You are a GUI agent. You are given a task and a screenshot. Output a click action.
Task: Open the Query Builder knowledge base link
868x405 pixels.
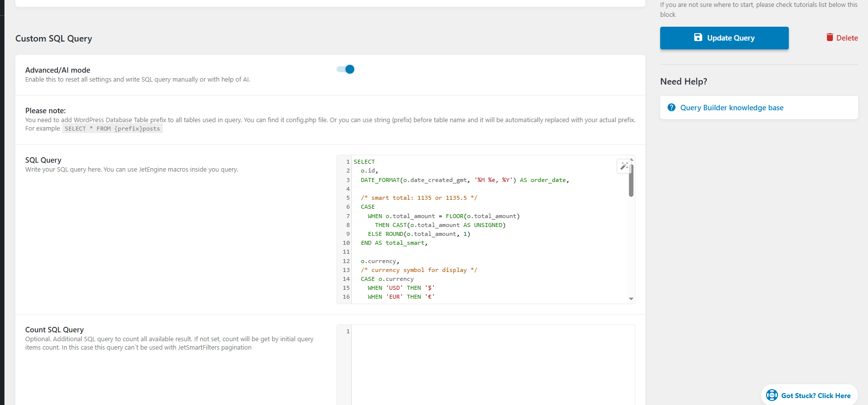[731, 108]
